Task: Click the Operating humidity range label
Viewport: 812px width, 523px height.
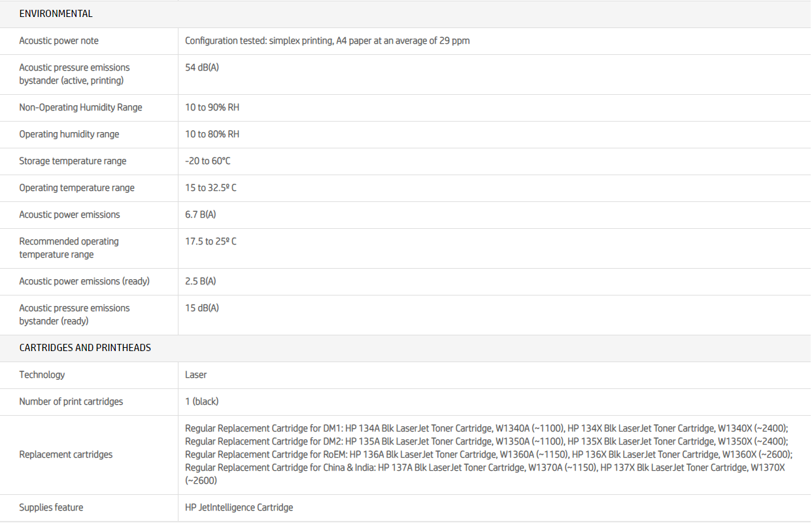Action: click(69, 134)
